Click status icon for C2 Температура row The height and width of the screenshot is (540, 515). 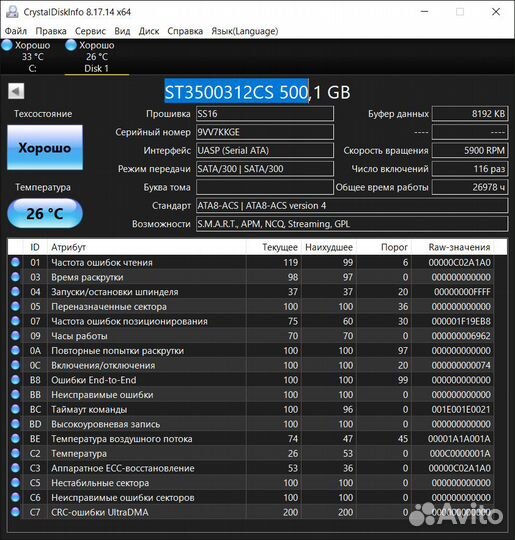[15, 453]
